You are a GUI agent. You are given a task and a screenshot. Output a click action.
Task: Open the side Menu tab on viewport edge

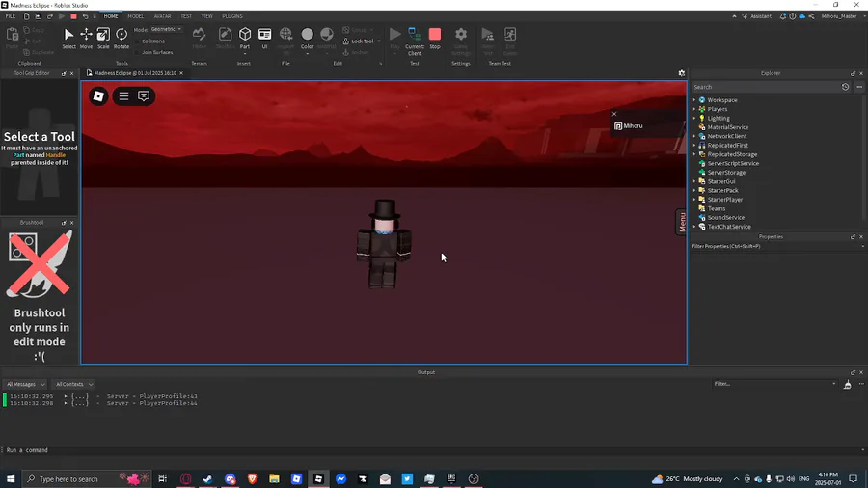tap(682, 222)
